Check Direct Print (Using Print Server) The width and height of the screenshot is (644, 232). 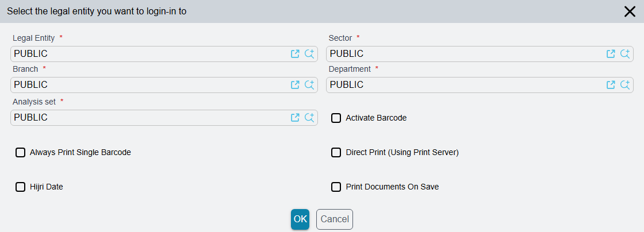[336, 153]
